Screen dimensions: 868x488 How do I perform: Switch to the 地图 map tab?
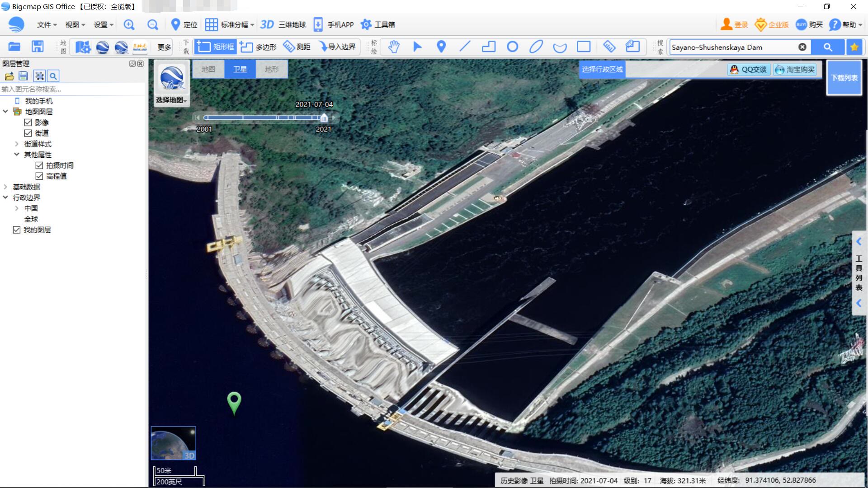(x=208, y=69)
